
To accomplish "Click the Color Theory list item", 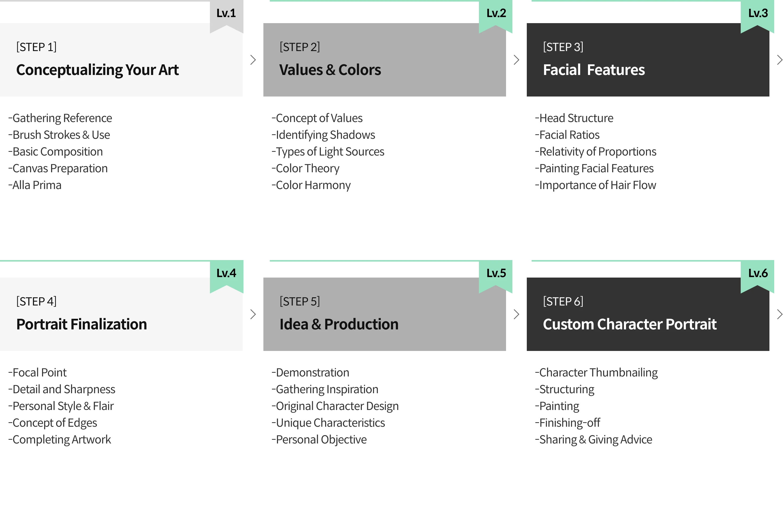I will [306, 168].
